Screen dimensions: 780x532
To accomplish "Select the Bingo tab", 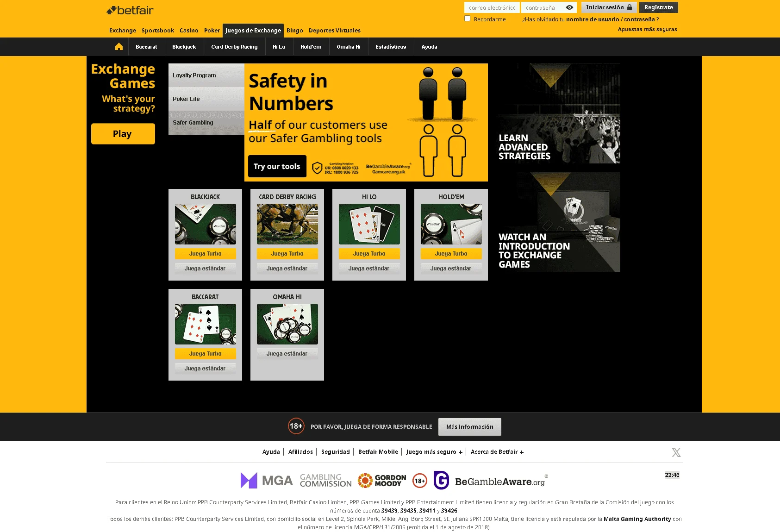I will 294,31.
